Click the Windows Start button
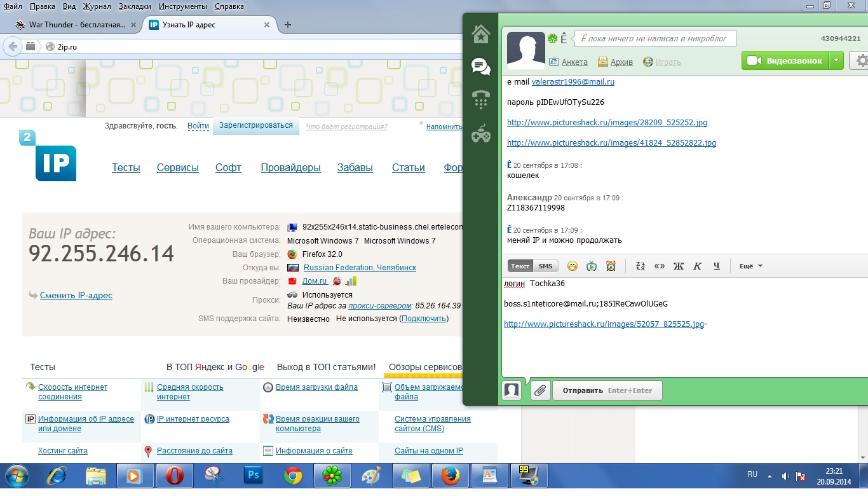Screen dimensions: 868x496 point(17,476)
